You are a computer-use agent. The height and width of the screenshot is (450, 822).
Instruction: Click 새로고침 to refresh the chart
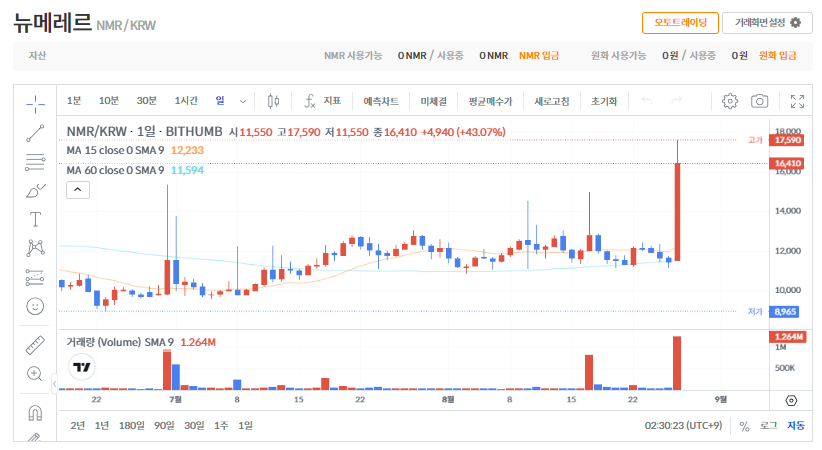(x=551, y=101)
